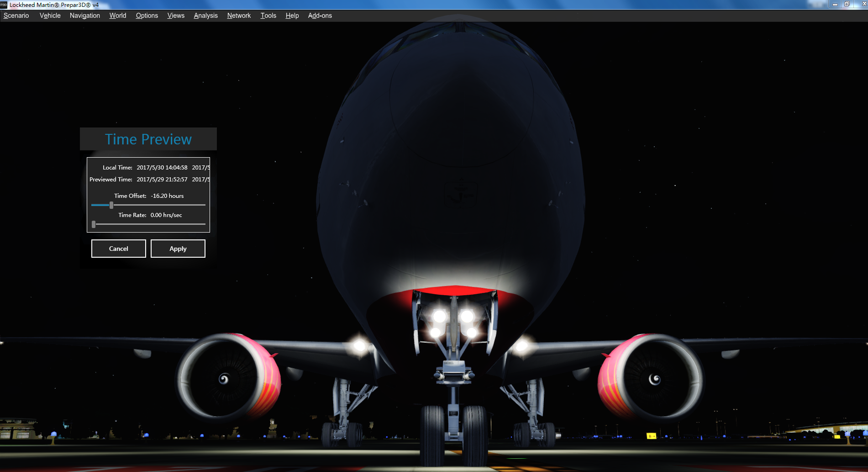868x472 pixels.
Task: Open the Navigation menu
Action: click(x=84, y=16)
